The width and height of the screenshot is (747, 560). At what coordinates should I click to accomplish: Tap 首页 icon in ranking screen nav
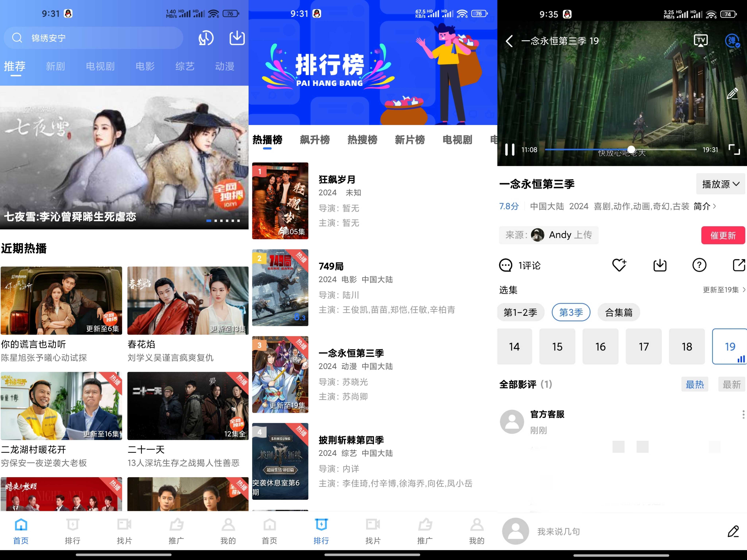click(x=270, y=525)
